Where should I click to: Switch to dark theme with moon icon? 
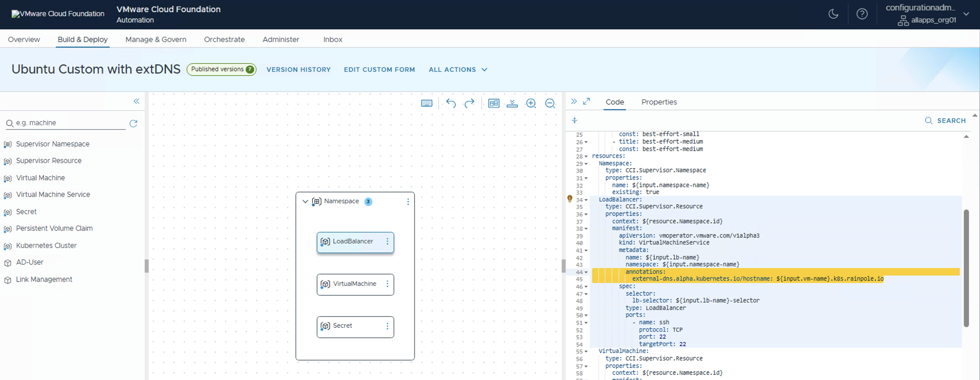[833, 14]
